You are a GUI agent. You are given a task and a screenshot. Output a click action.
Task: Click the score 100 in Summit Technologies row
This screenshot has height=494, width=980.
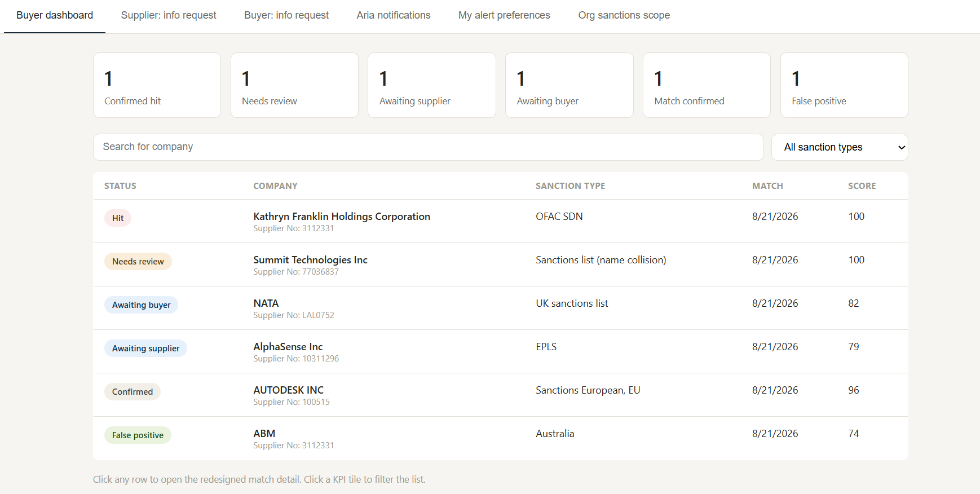pos(857,260)
